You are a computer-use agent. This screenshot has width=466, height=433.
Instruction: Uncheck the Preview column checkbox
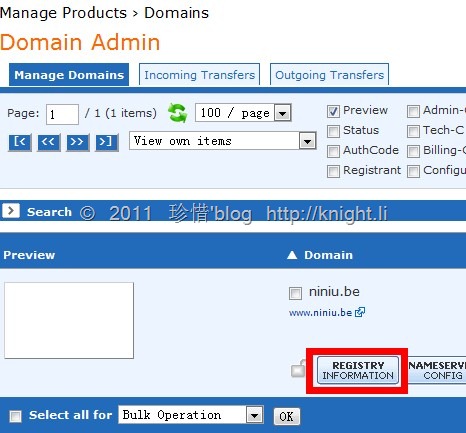pos(333,111)
